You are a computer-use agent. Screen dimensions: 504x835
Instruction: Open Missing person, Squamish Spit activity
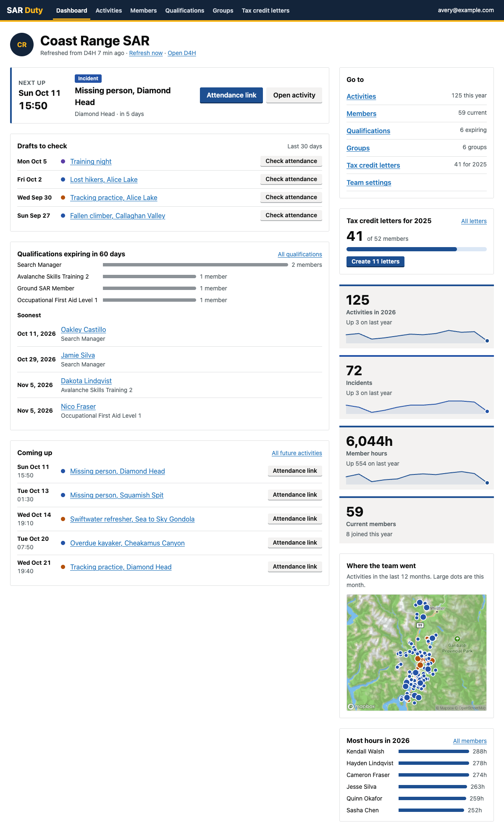point(117,495)
